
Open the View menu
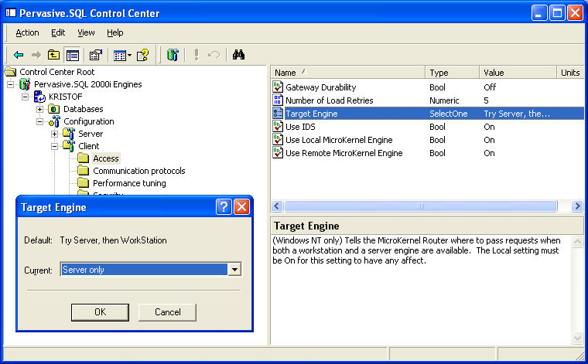tap(86, 32)
